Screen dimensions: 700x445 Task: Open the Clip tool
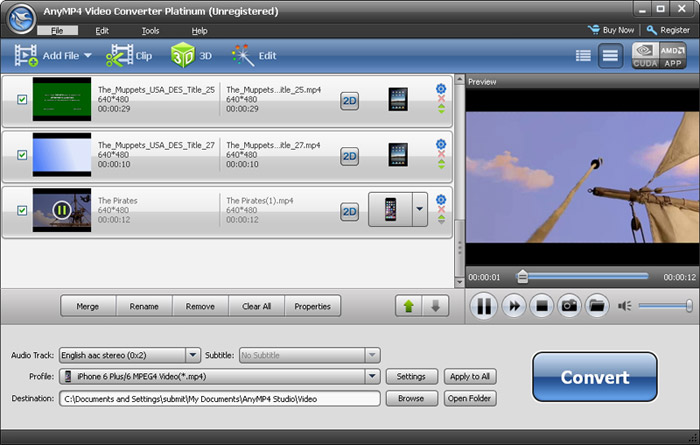tap(129, 56)
